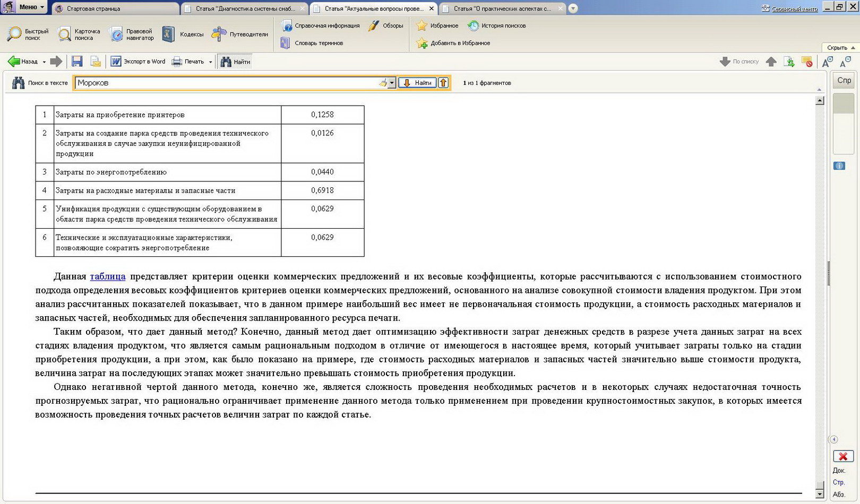
Task: Open Словарь терминов
Action: pos(312,43)
